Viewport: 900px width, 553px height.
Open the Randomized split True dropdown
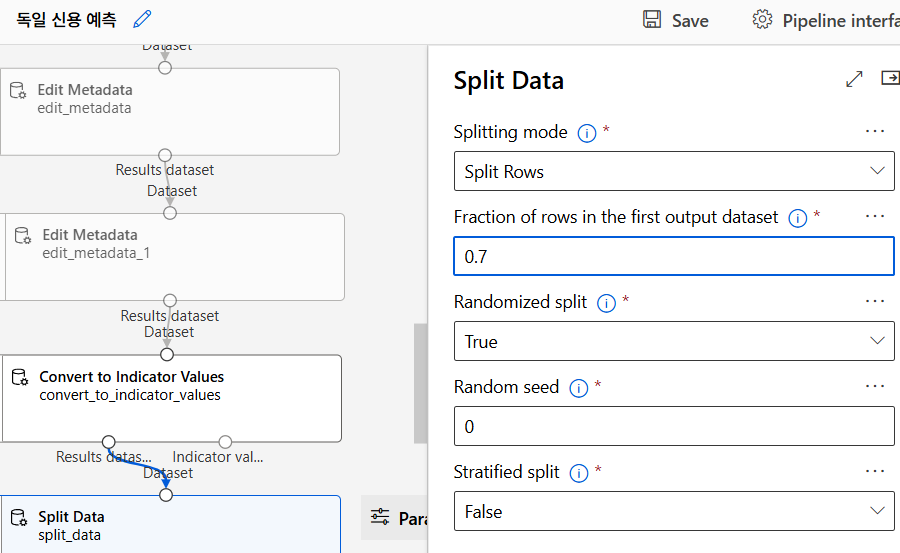coord(673,341)
